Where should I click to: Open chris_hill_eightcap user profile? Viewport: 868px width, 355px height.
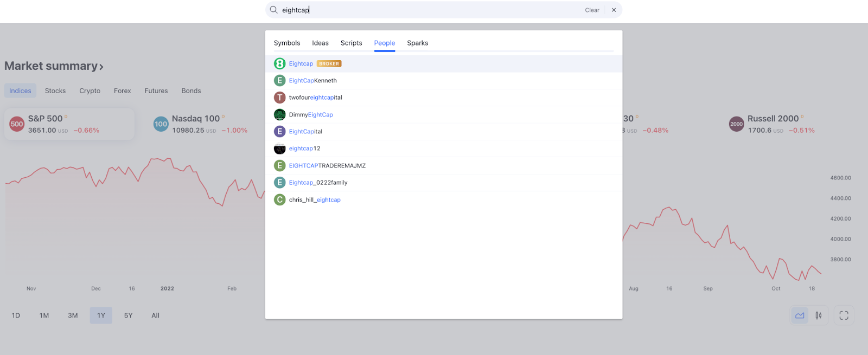pyautogui.click(x=444, y=199)
